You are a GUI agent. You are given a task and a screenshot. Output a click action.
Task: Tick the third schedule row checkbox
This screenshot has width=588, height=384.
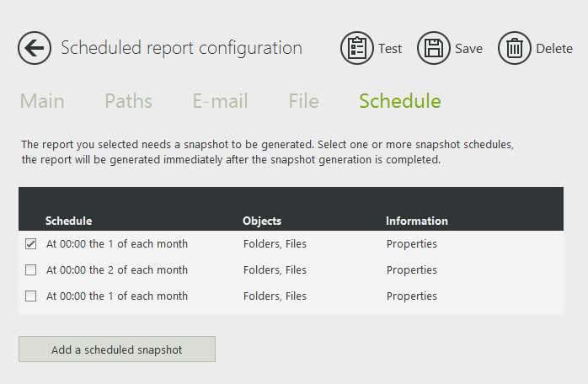31,296
